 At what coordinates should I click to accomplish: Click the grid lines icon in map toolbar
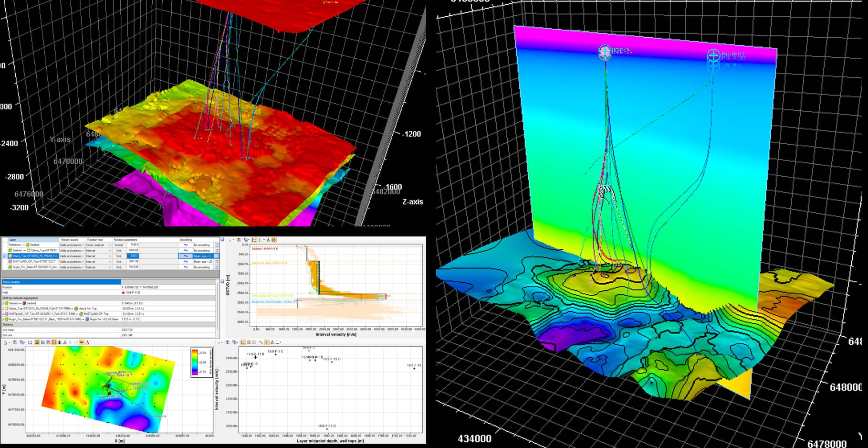click(42, 342)
